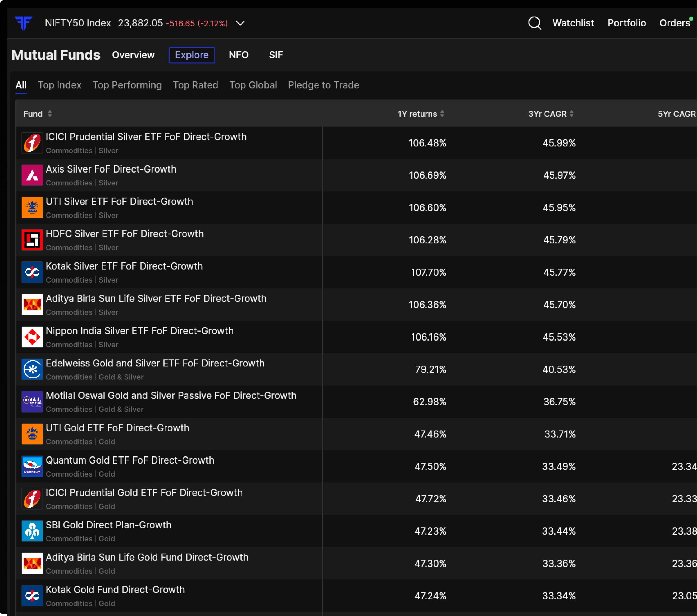Click the Kotak Gold Fund logo
This screenshot has width=697, height=616.
click(x=32, y=596)
